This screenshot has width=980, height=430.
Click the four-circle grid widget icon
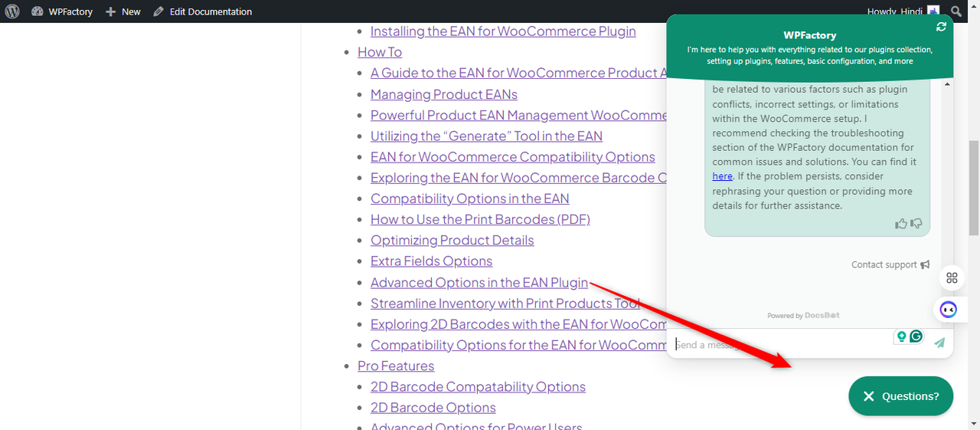click(952, 278)
